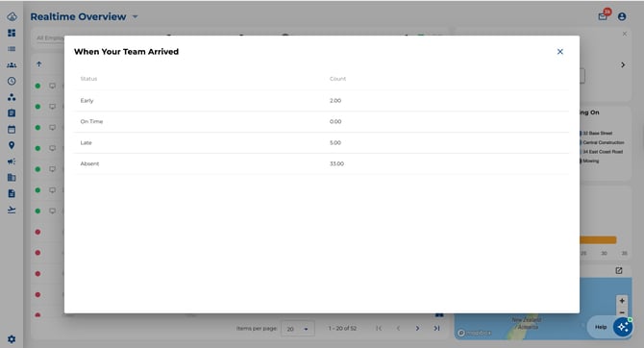The image size is (644, 348).
Task: Open the airplane leave icon in sidebar
Action: pyautogui.click(x=12, y=210)
